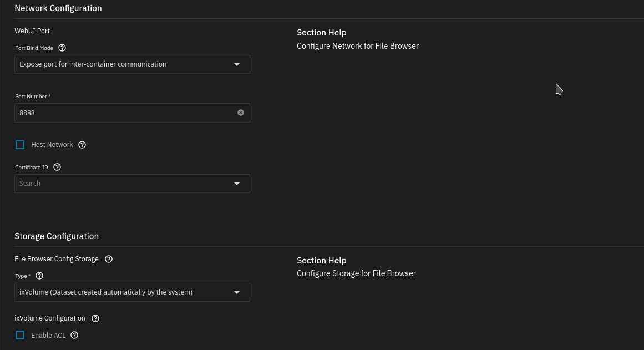Expand the Certificate ID search dropdown
Image resolution: width=644 pixels, height=350 pixels.
pos(132,184)
